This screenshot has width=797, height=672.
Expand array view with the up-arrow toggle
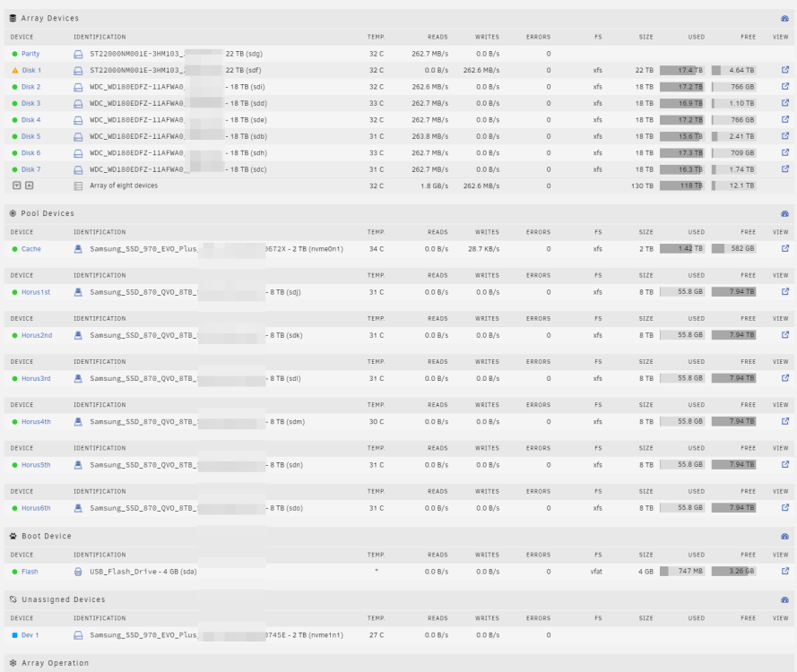[30, 185]
